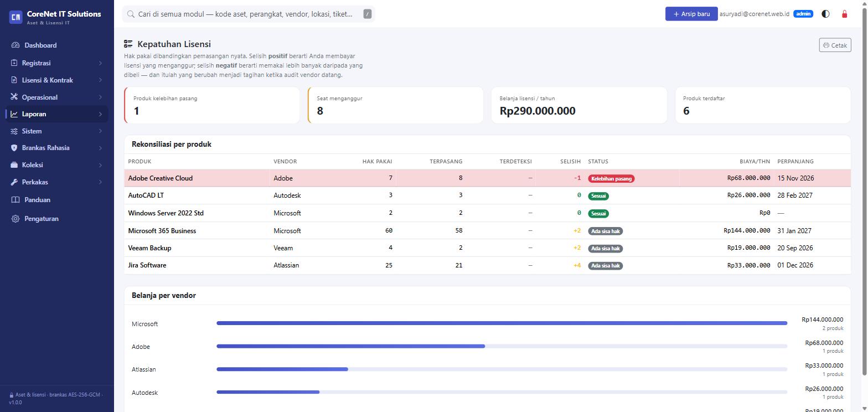Expand the Brankas Rahasia chevron
This screenshot has height=412, width=868.
(100, 148)
